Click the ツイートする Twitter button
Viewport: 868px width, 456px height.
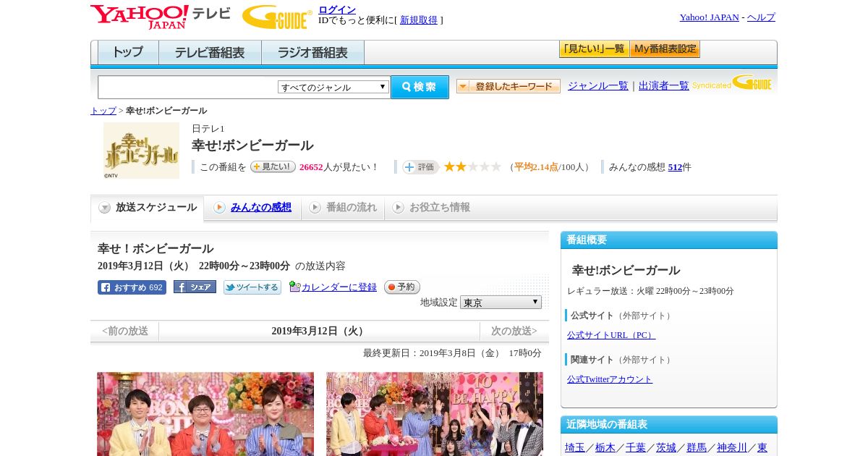252,287
